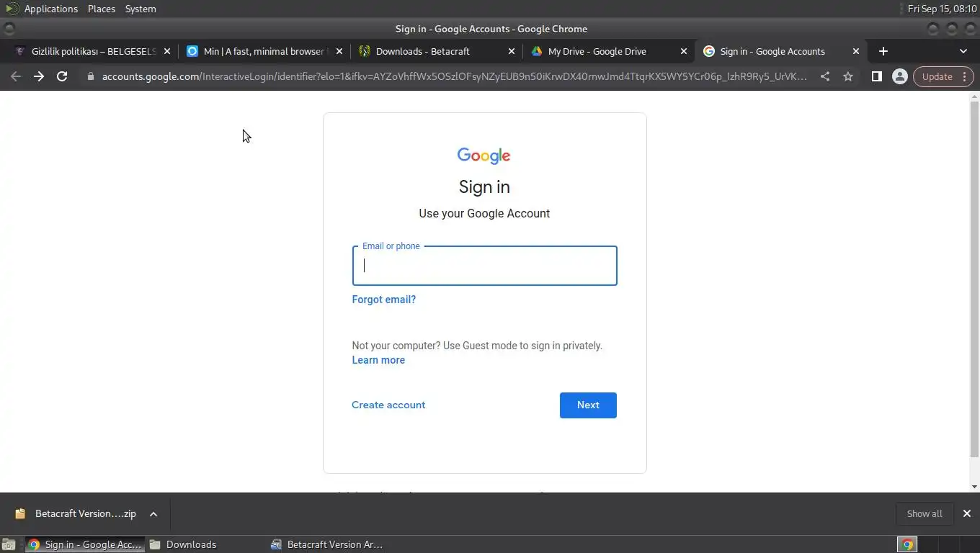
Task: Open the Learn more link
Action: point(378,360)
